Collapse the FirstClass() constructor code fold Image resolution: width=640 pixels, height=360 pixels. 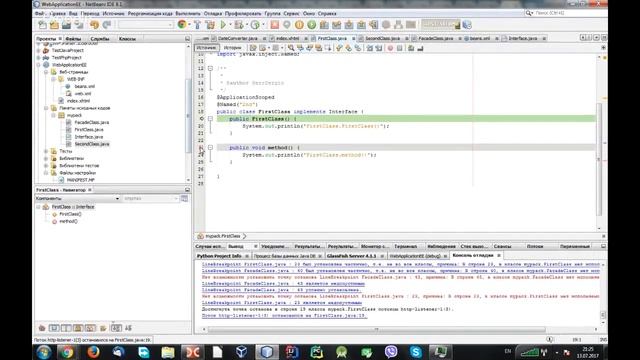[210, 119]
